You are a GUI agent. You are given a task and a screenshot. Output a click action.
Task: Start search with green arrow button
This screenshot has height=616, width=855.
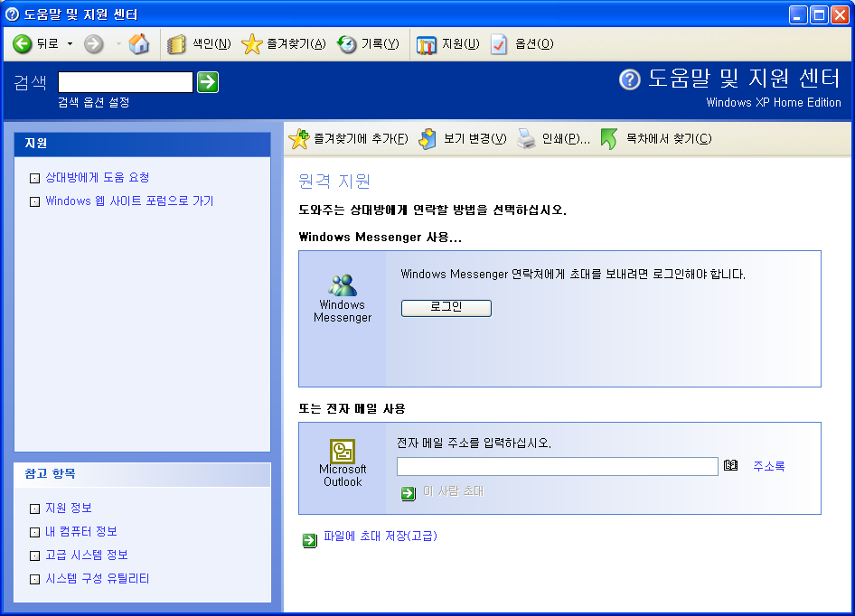point(208,82)
